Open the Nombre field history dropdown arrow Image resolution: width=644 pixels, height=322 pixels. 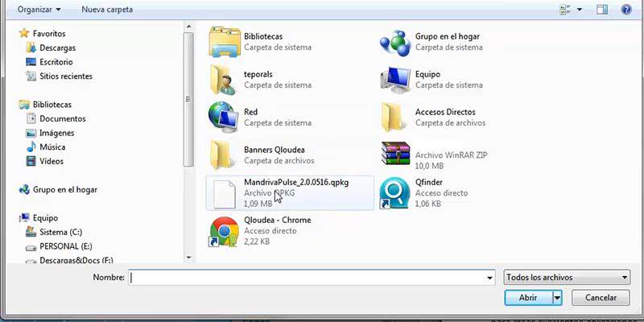489,278
